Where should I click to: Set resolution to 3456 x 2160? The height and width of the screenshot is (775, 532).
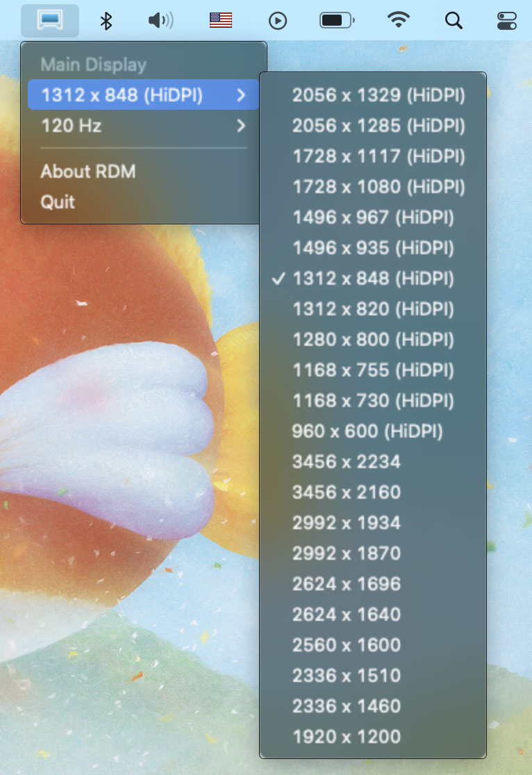(x=373, y=493)
